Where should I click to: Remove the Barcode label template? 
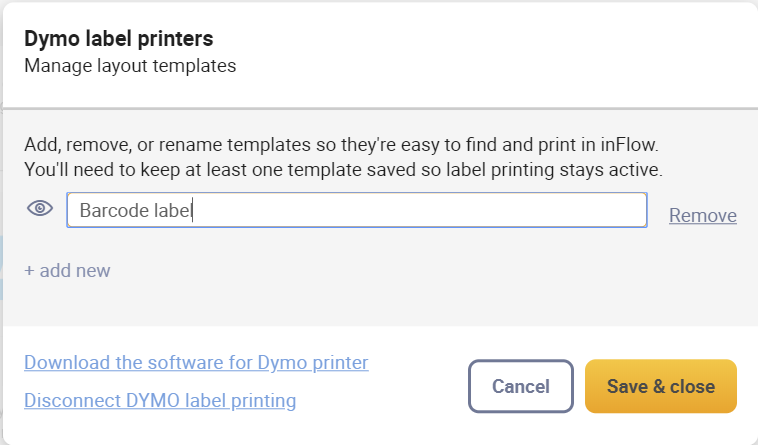[703, 215]
